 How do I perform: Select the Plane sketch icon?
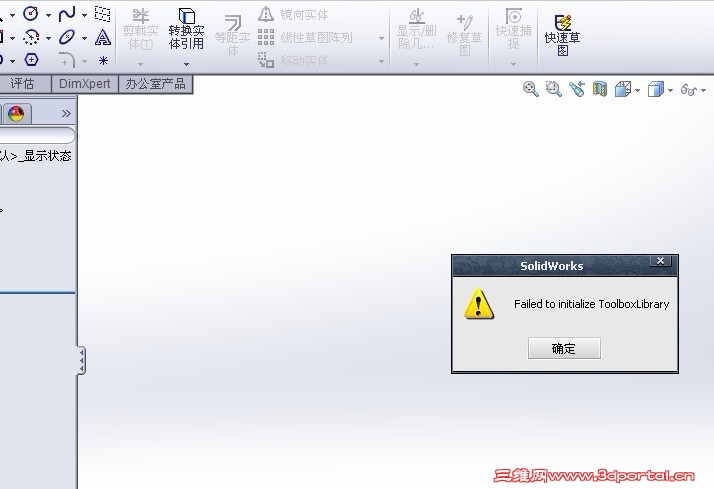(102, 14)
